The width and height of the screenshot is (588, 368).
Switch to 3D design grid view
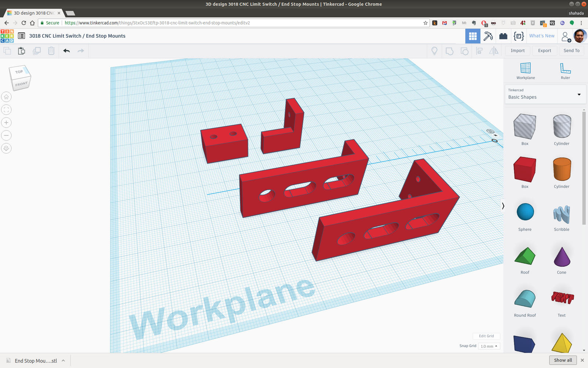473,36
